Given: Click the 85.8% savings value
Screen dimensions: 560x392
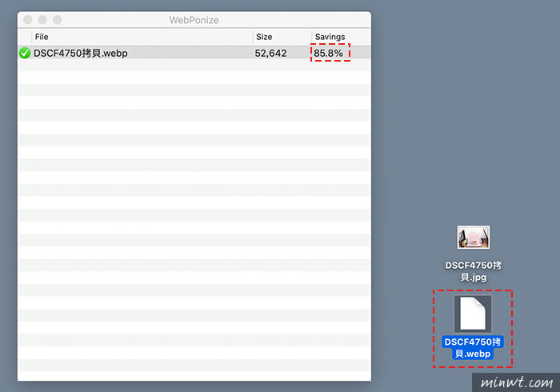Looking at the screenshot, I should coord(329,54).
